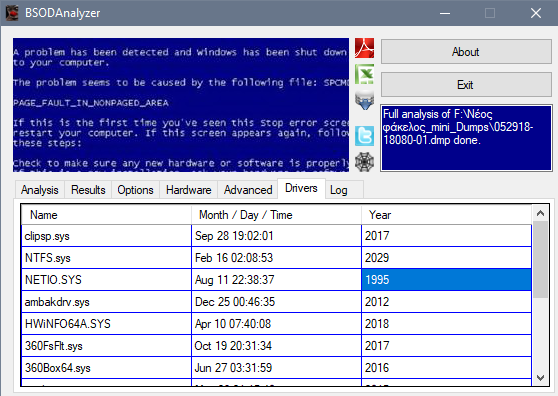Viewport: 558px width, 396px height.
Task: Click the Year column header
Action: pos(447,215)
